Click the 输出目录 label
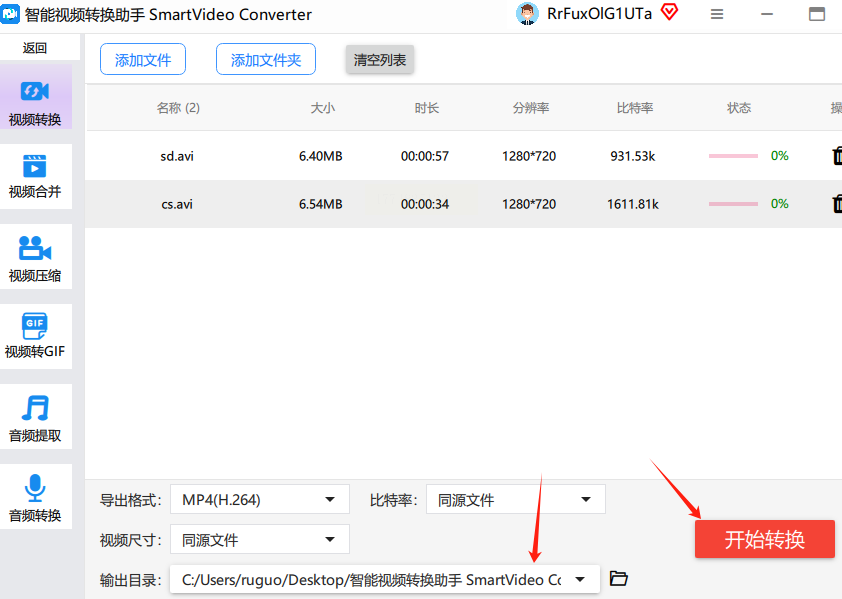The height and width of the screenshot is (599, 842). tap(130, 580)
